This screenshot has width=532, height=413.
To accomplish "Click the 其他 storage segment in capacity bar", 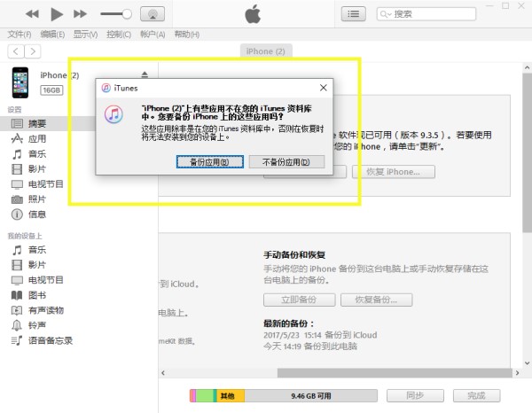I will (x=231, y=395).
